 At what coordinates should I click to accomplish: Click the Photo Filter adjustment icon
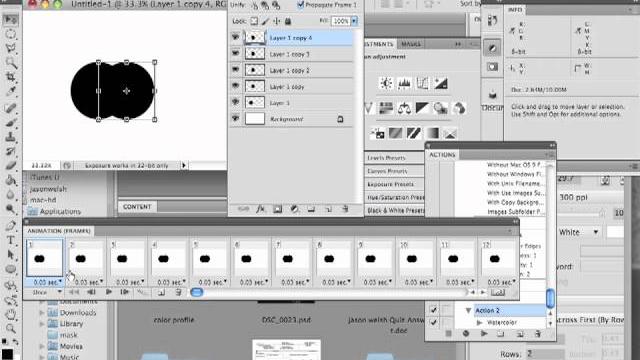click(x=441, y=108)
